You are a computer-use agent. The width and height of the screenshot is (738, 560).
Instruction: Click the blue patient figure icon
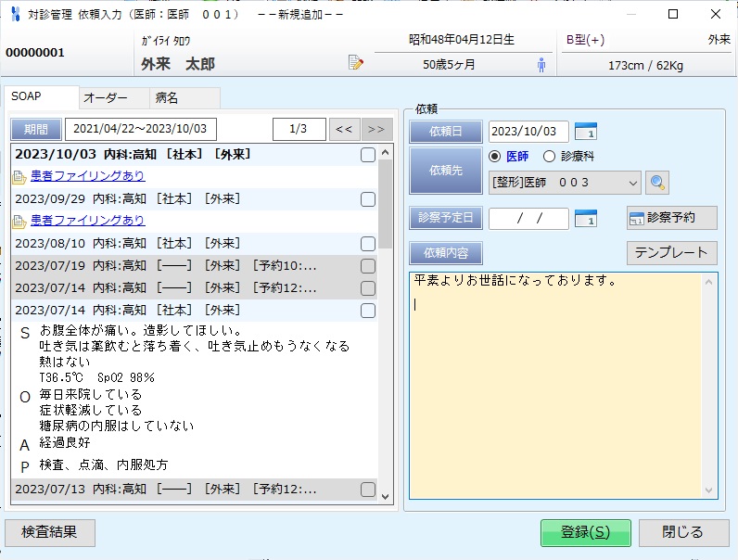541,64
